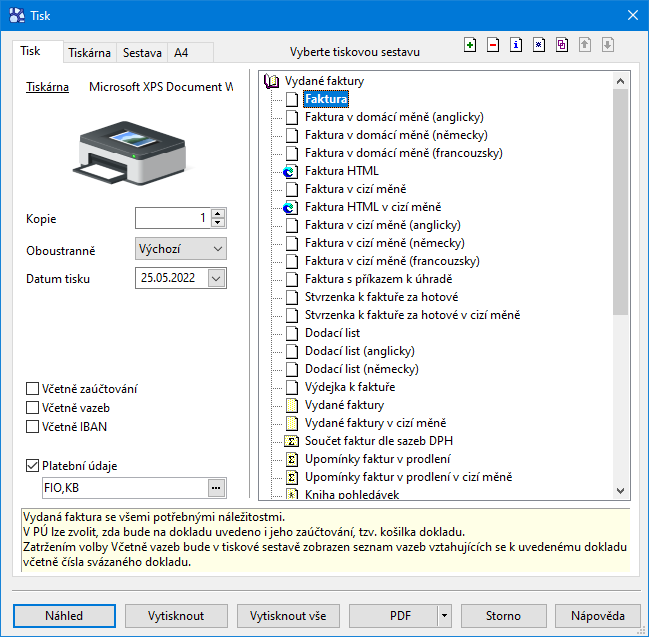
Task: Click the page icon next to Dodací list
Action: click(292, 333)
